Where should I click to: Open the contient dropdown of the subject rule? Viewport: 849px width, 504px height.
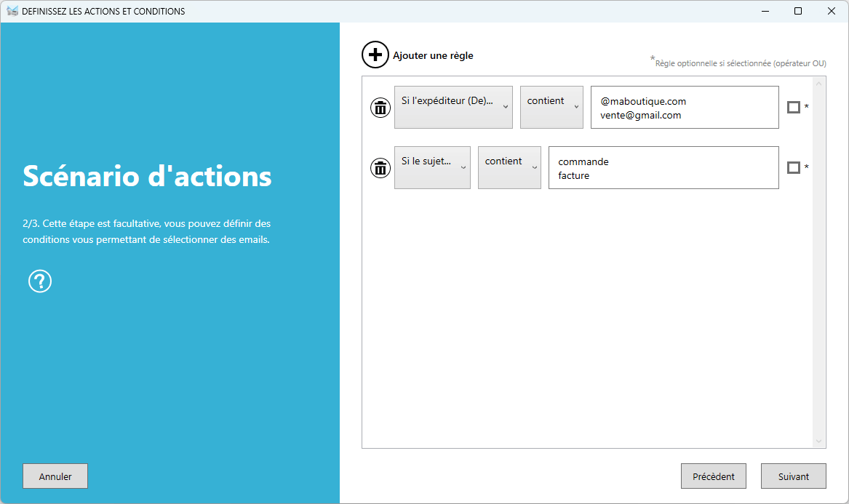(x=509, y=167)
